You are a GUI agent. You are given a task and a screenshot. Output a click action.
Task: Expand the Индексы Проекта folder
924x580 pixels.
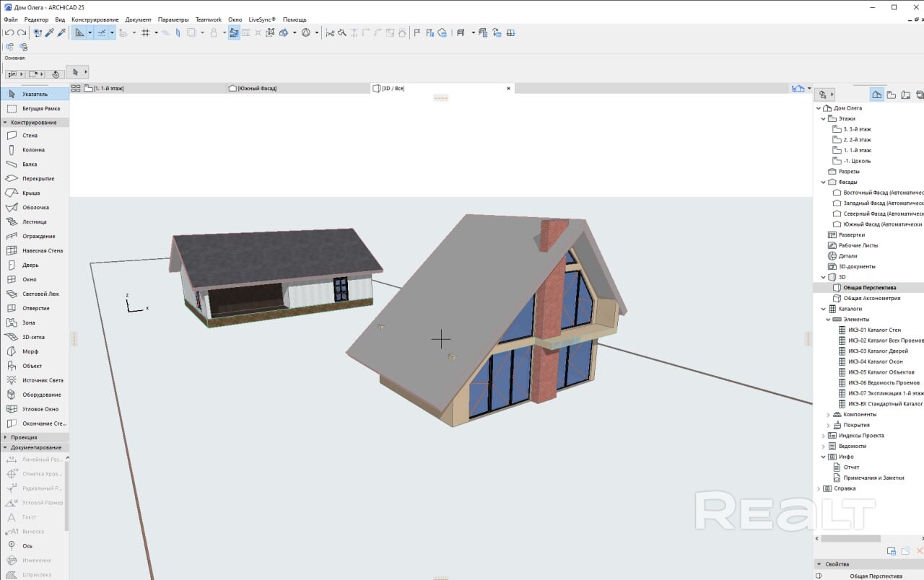824,436
